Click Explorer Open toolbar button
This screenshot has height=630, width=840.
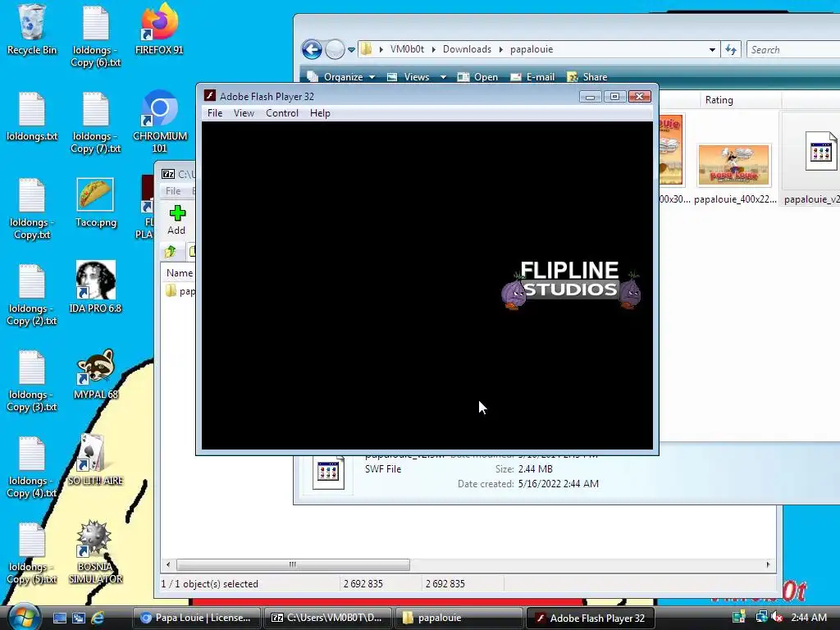click(x=477, y=77)
